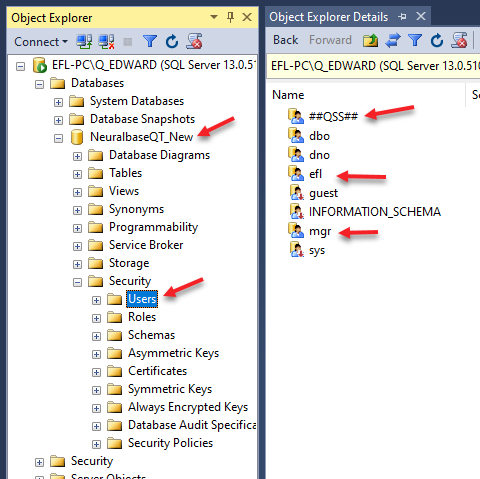This screenshot has height=479, width=480.
Task: Sort by the Name column header
Action: [288, 95]
